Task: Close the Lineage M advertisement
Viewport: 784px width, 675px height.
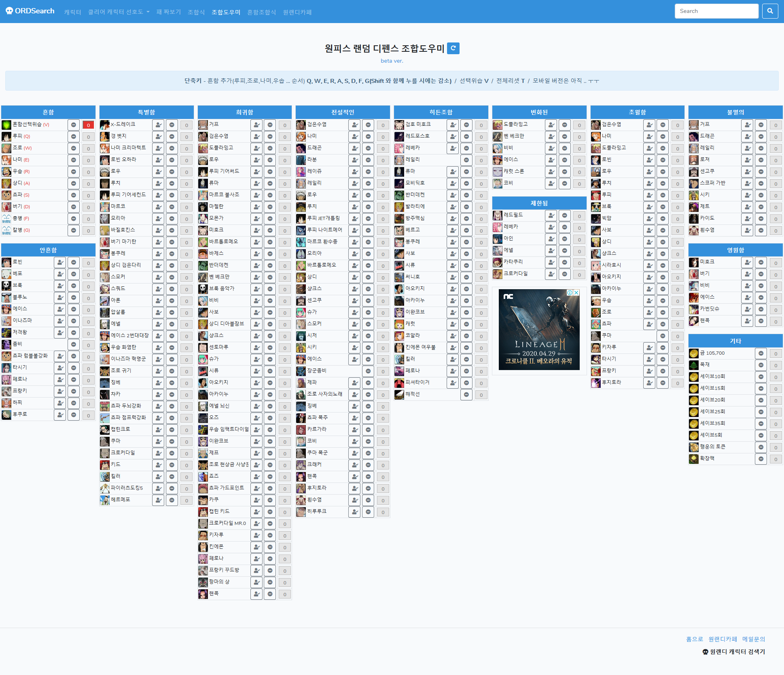Action: [x=576, y=292]
